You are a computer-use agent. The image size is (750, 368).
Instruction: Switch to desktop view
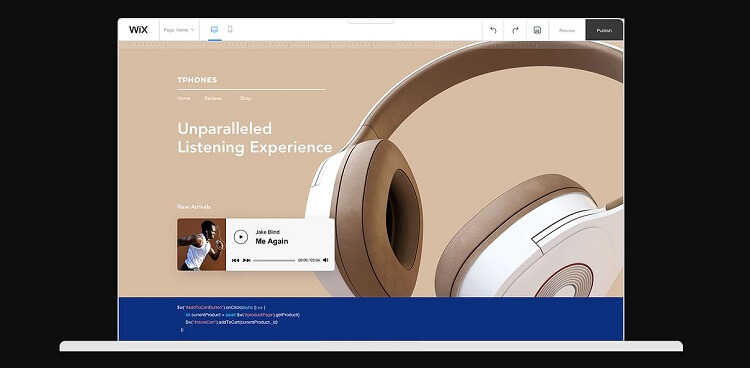(214, 30)
